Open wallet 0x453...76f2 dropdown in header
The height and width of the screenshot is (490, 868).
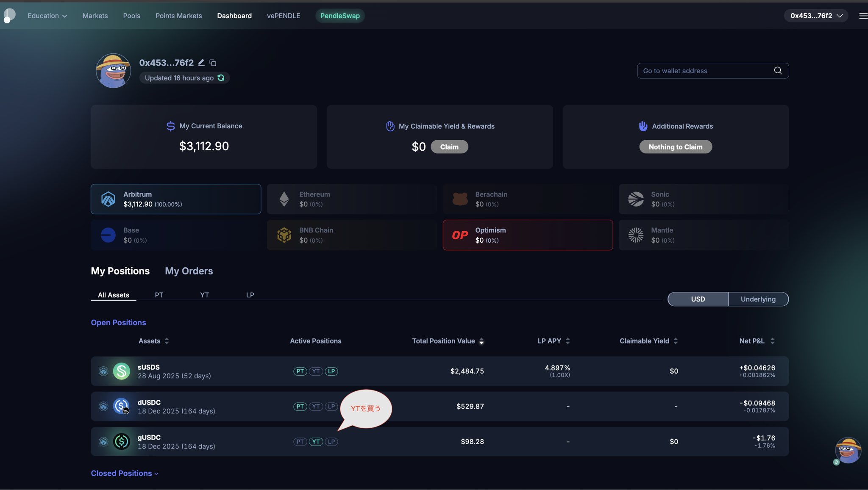pos(815,16)
